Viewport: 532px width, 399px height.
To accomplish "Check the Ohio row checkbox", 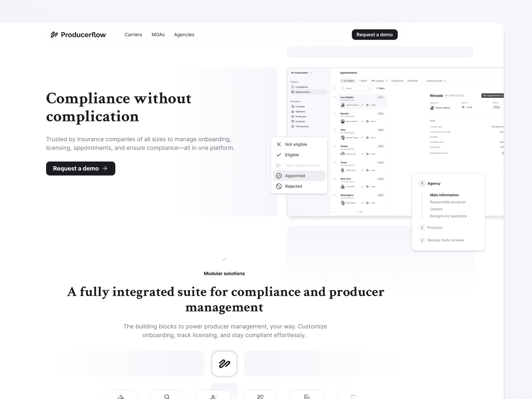I will tap(334, 130).
